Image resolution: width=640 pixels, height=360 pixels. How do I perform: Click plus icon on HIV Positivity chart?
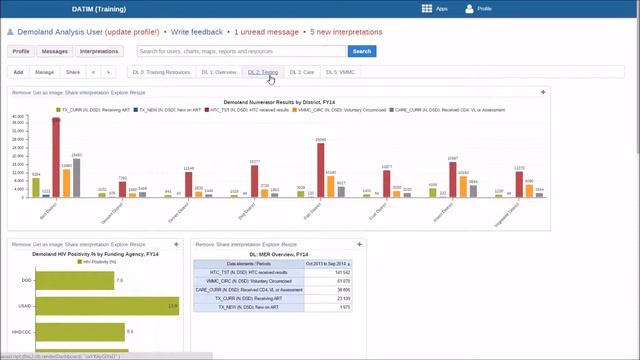click(176, 244)
